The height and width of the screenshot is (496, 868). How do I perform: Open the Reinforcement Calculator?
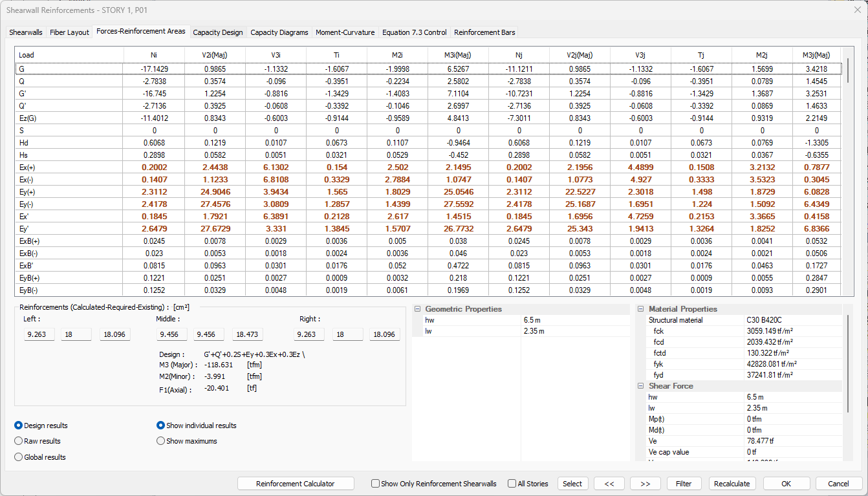(296, 484)
